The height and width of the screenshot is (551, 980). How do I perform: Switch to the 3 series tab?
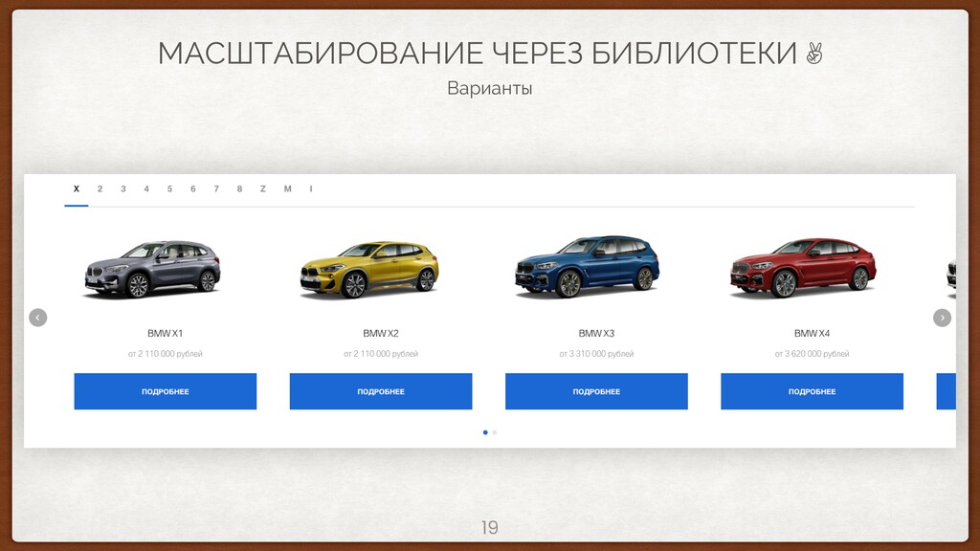(123, 188)
